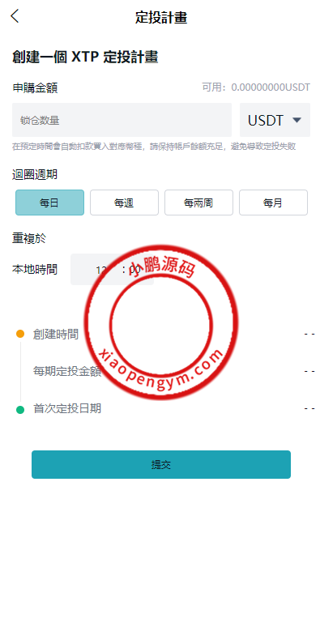
Task: Click the 申購金額 section label
Action: [35, 87]
